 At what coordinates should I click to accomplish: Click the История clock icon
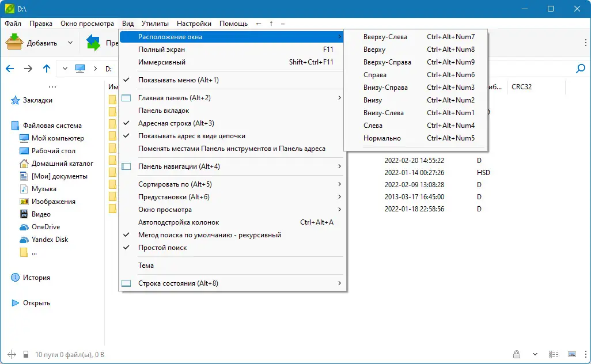[x=15, y=278]
